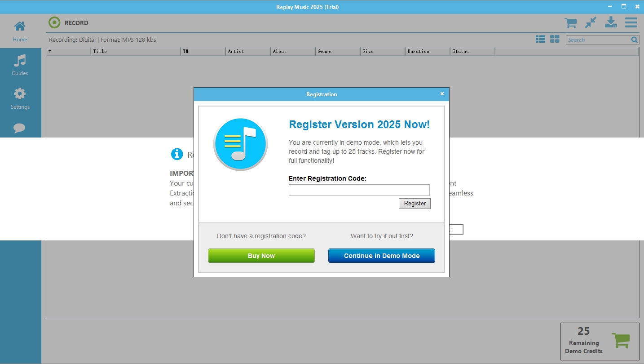This screenshot has height=364, width=644.
Task: Sort tracks by the Genre column
Action: (x=338, y=51)
